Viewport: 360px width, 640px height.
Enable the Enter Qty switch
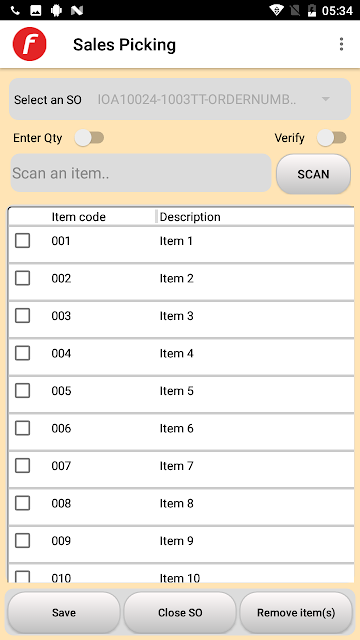89,138
